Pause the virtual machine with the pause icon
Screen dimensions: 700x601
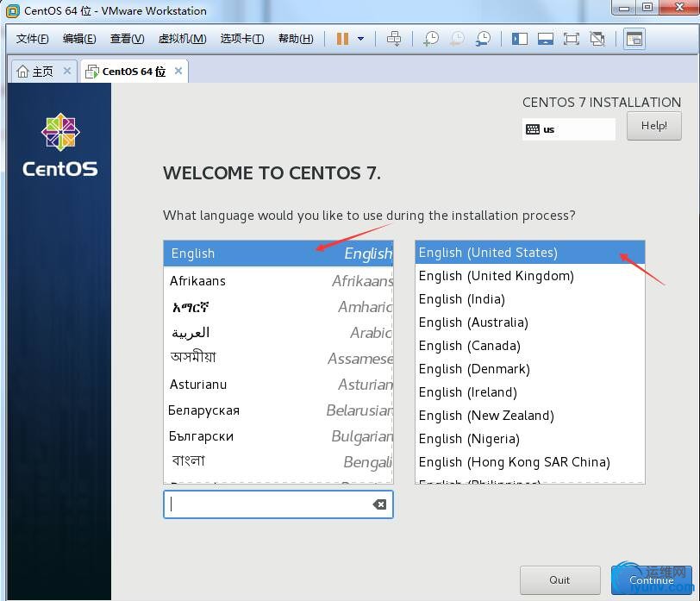[x=342, y=39]
